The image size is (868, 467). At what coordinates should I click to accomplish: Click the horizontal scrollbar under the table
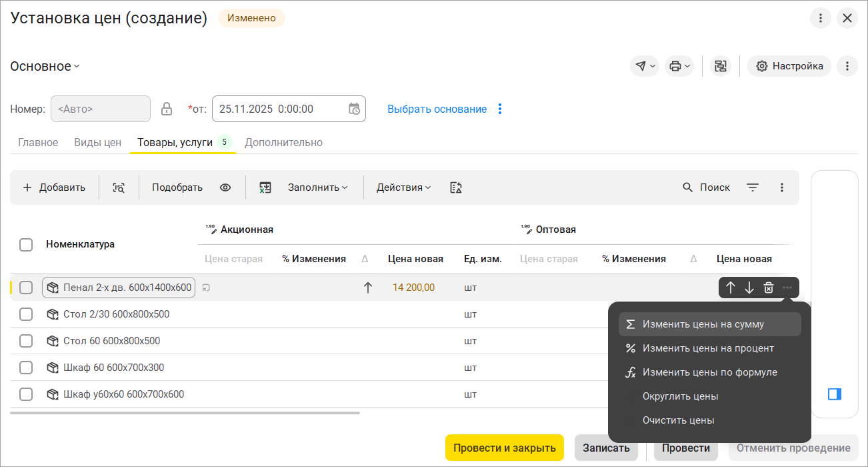185,413
